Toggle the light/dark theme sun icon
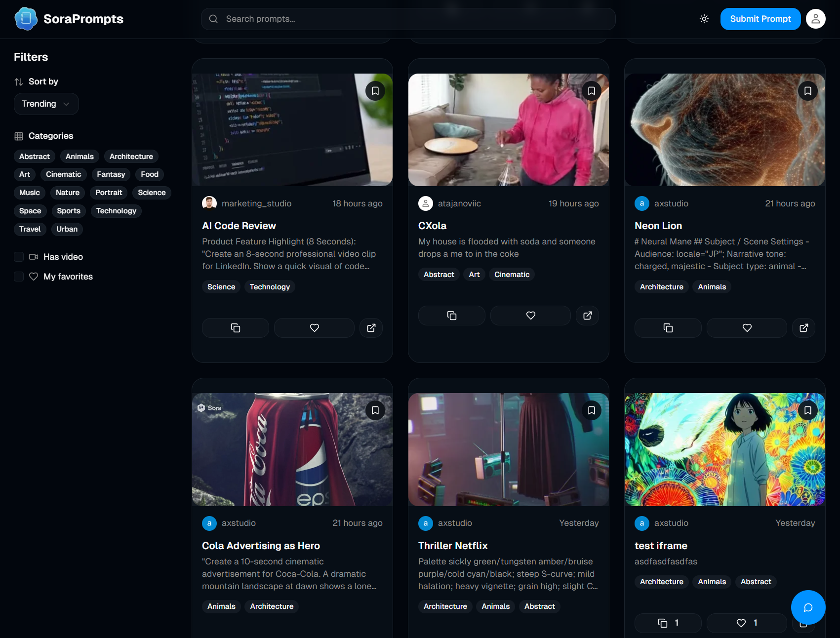This screenshot has width=840, height=638. tap(704, 19)
